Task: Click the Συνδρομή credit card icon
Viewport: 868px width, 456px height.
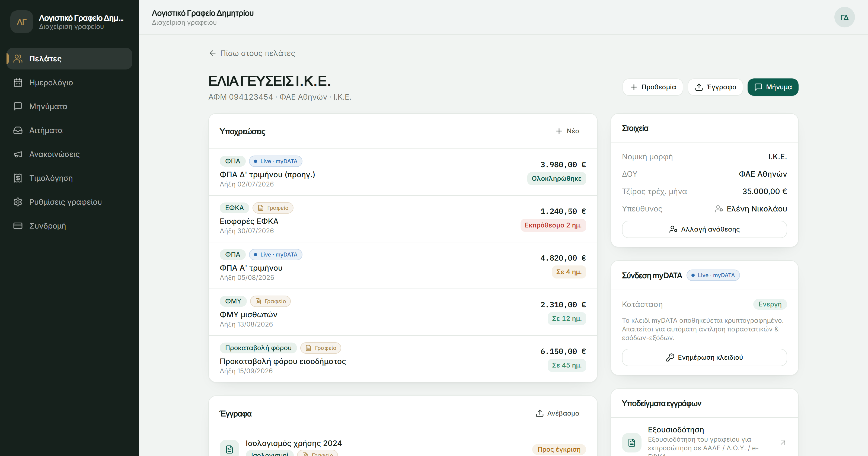Action: click(x=18, y=226)
